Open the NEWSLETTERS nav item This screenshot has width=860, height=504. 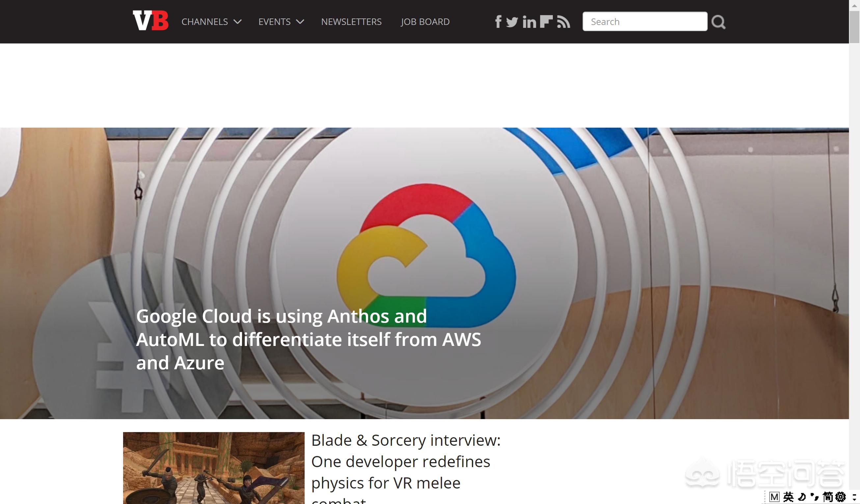click(x=351, y=22)
